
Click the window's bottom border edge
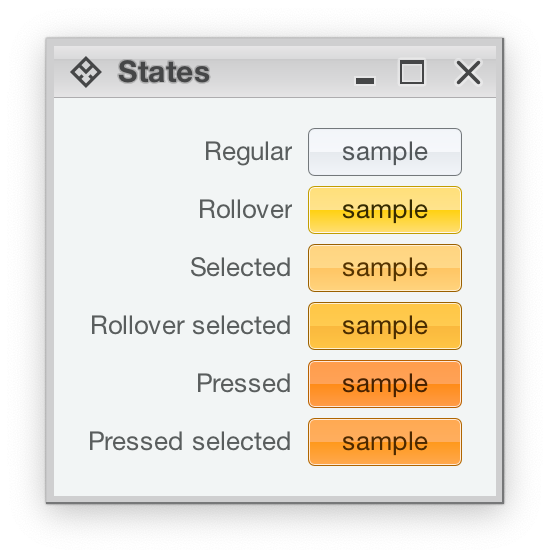tap(275, 499)
